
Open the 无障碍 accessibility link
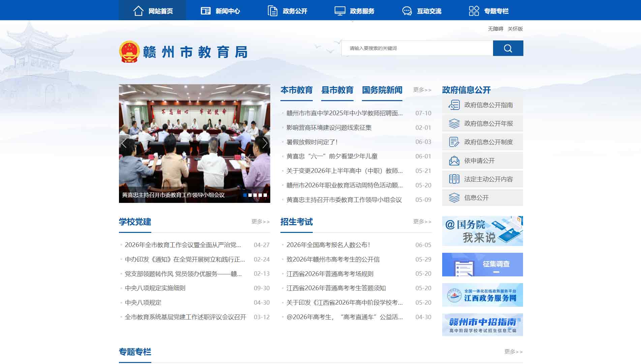(495, 29)
